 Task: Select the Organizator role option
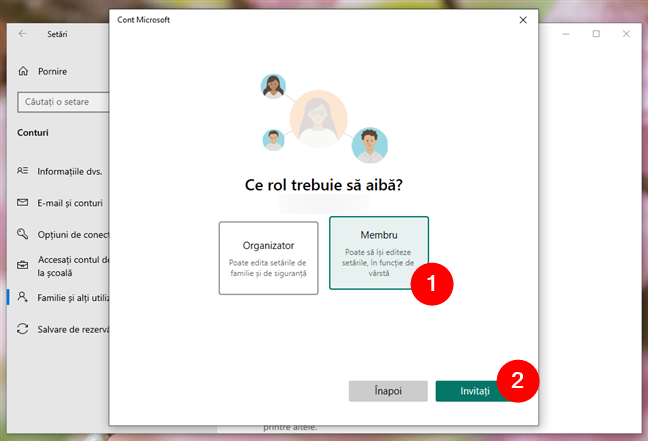click(x=268, y=257)
